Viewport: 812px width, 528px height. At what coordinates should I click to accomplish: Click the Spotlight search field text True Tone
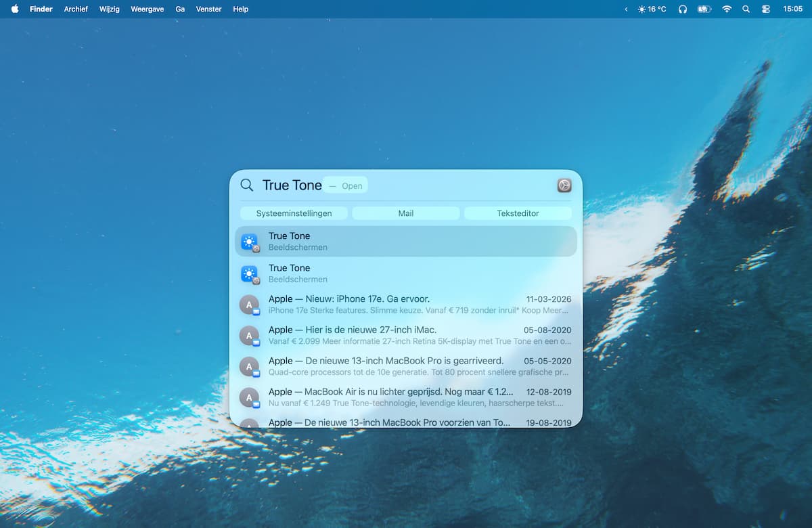point(292,185)
